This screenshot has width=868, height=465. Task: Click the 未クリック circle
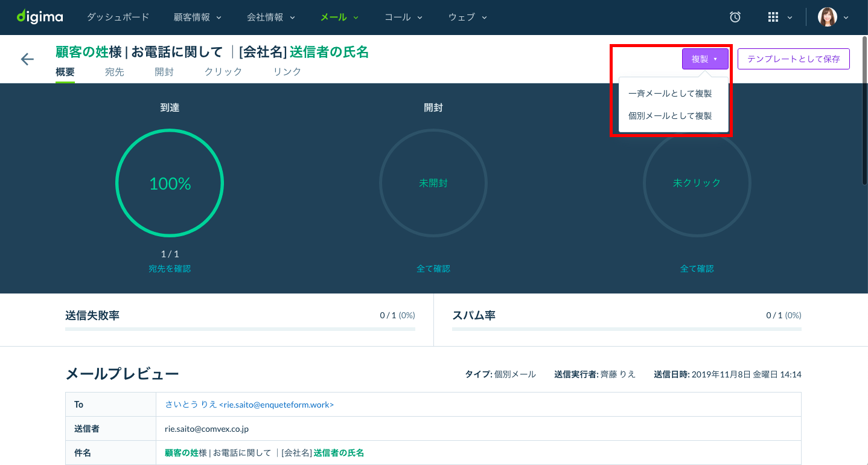pos(697,184)
